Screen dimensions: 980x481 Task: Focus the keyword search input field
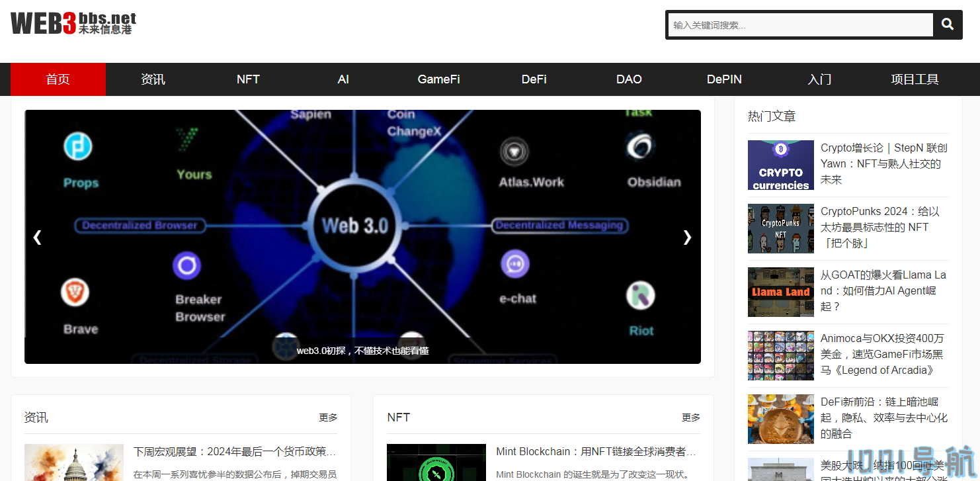tap(800, 25)
